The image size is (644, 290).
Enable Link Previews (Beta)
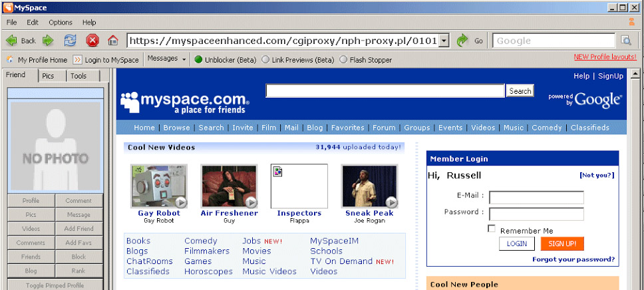(265, 60)
